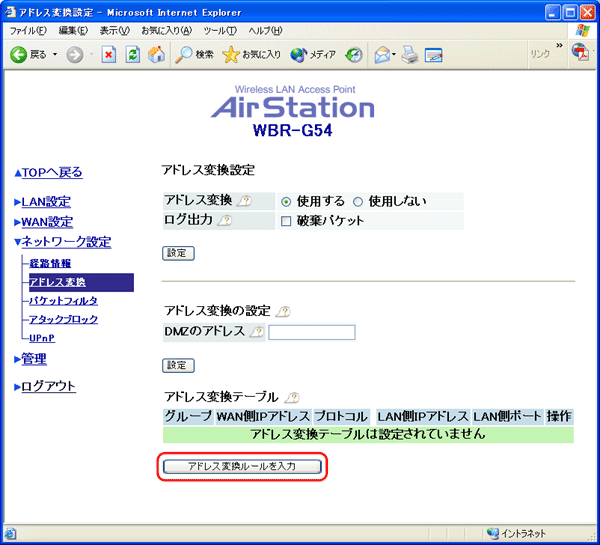The width and height of the screenshot is (600, 545).
Task: Click the LAN側ポート column header
Action: pos(507,416)
